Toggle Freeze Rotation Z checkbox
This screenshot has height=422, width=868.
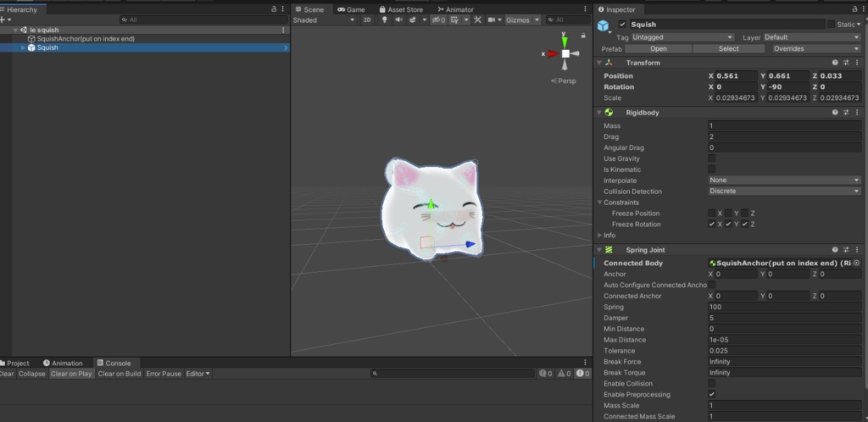[745, 224]
